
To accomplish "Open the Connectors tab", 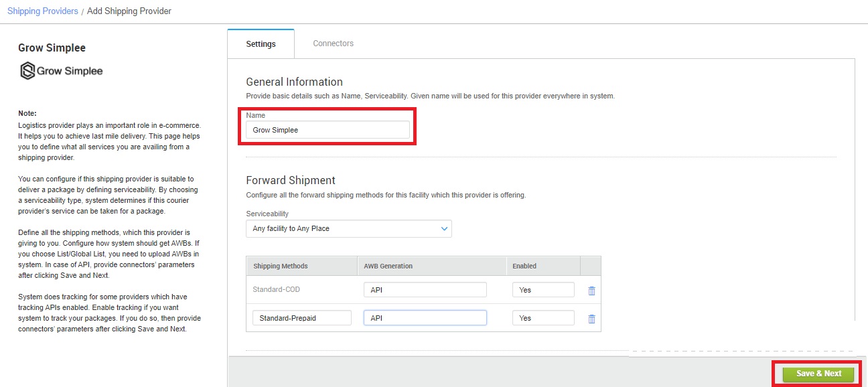I will [333, 44].
